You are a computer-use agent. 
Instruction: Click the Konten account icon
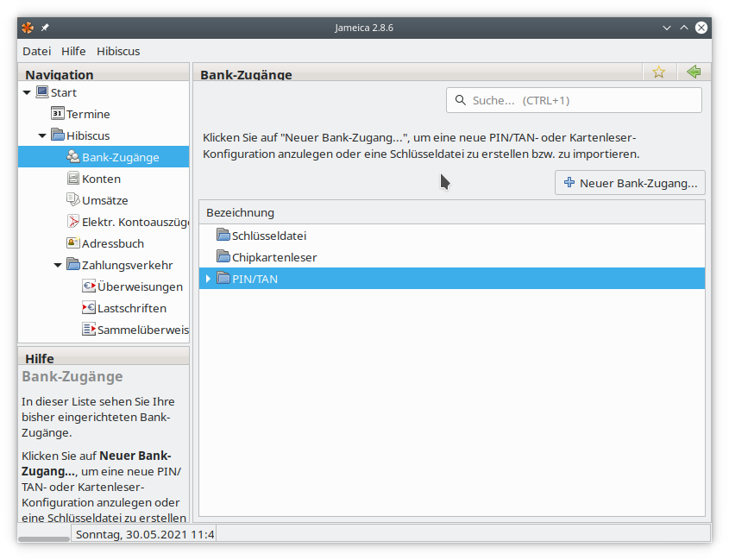click(73, 178)
